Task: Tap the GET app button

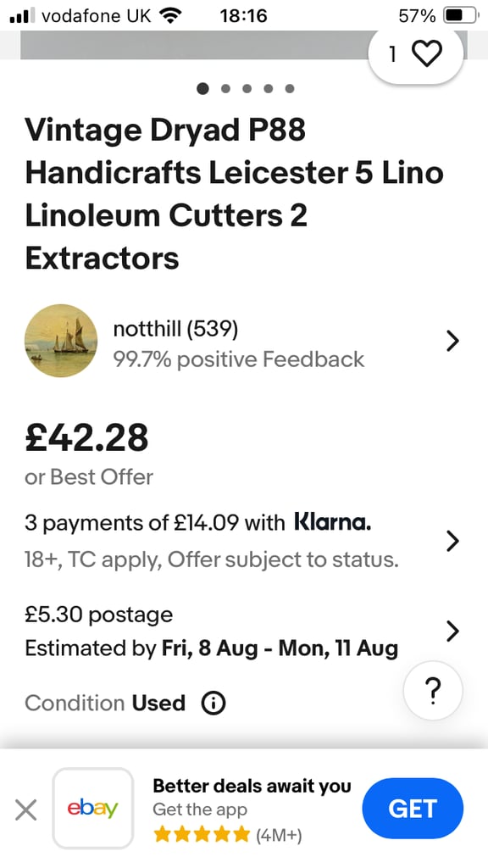Action: click(413, 809)
